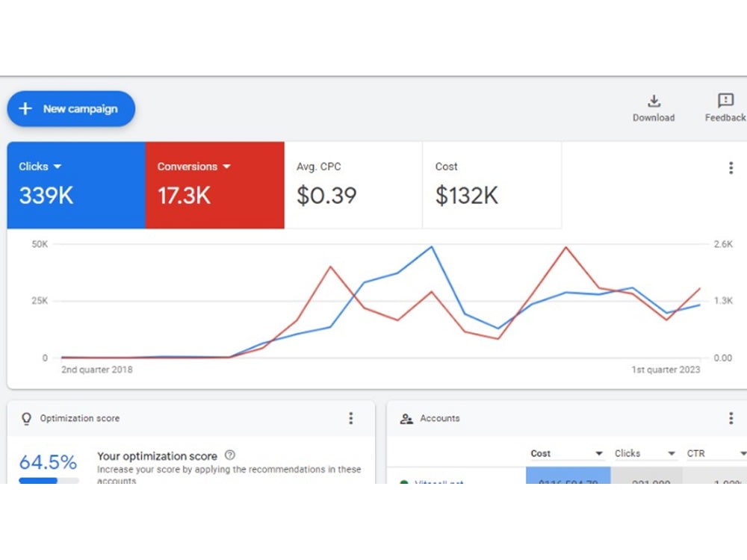Click the red Conversions line highest peak
747x560 pixels.
(x=566, y=247)
